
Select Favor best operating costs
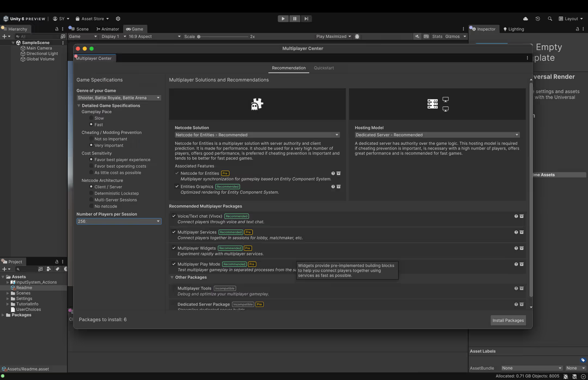tap(91, 166)
